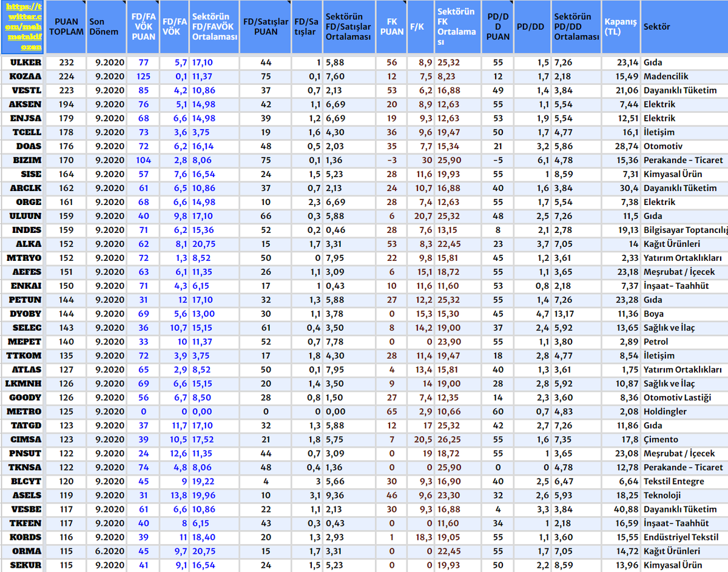Click the Sektörün PD/DD Ortalaması header
The width and height of the screenshot is (728, 572).
[576, 27]
